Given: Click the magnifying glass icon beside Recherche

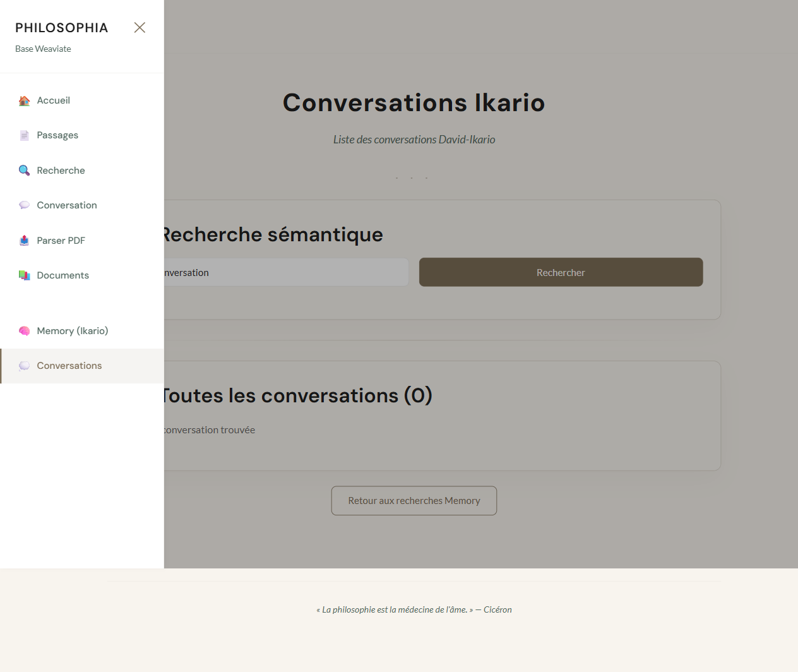Looking at the screenshot, I should [24, 171].
